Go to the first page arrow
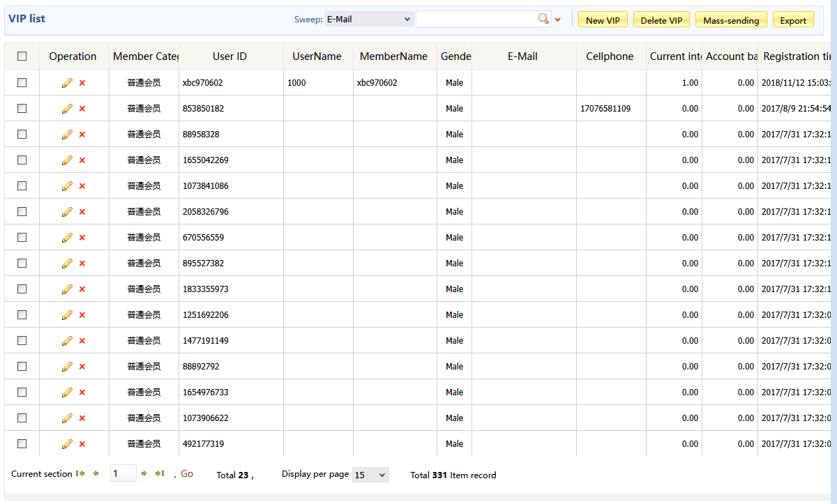Screen dimensions: 837x504 point(80,474)
